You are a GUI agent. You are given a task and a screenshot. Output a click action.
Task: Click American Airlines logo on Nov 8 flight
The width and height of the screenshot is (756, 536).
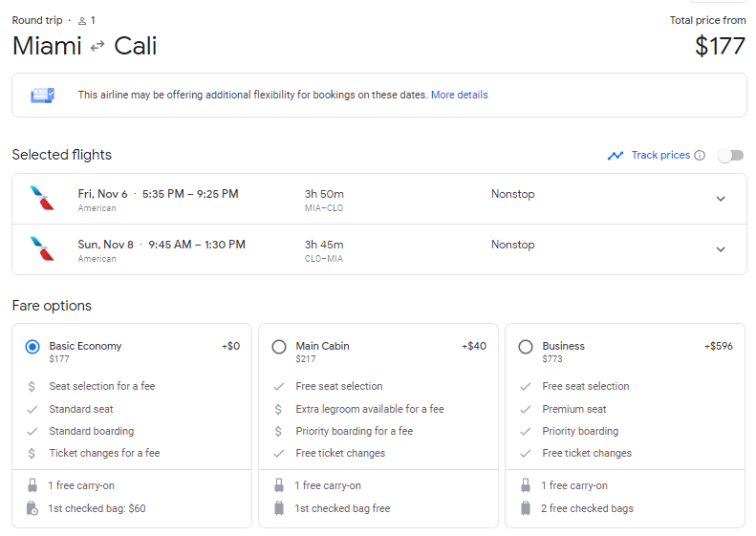pyautogui.click(x=43, y=249)
